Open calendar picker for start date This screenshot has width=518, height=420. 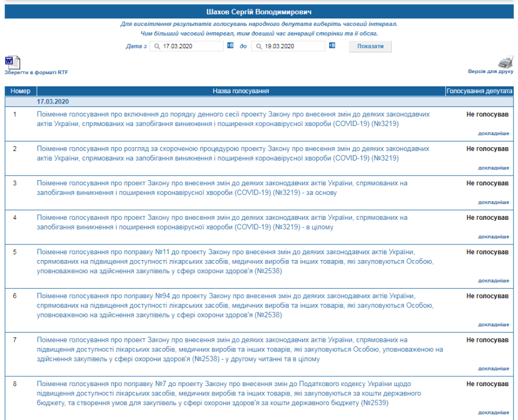(230, 46)
